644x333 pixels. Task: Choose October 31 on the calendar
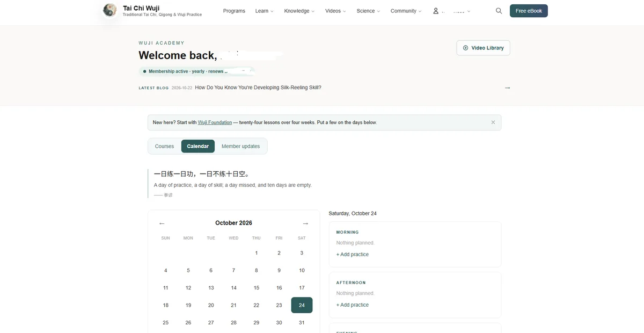tap(302, 323)
